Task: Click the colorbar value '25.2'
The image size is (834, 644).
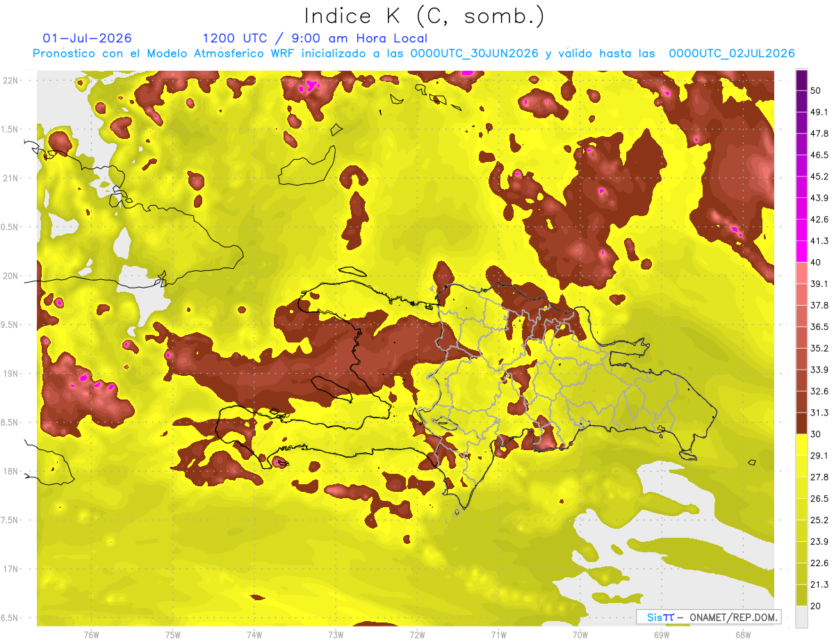Action: [819, 520]
